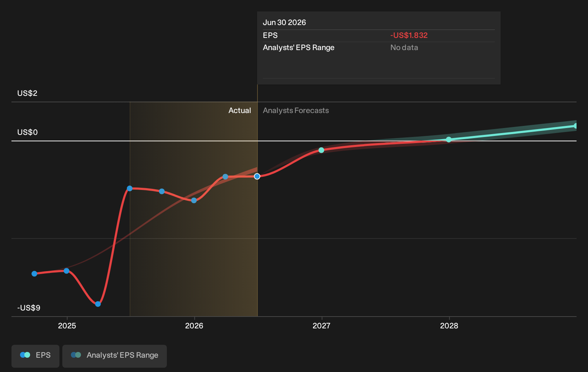Viewport: 588px width, 372px height.
Task: Click the 'Actual' label in the shaded region
Action: pyautogui.click(x=240, y=111)
